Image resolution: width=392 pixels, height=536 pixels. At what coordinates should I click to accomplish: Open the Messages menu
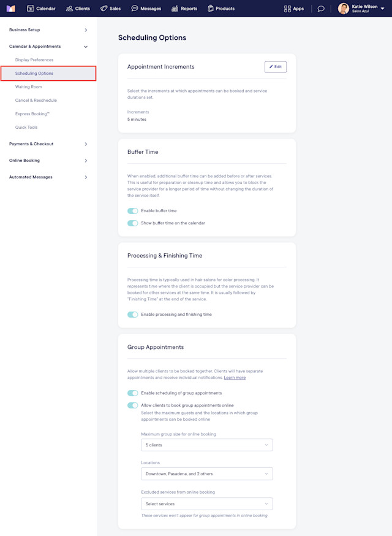pyautogui.click(x=151, y=9)
